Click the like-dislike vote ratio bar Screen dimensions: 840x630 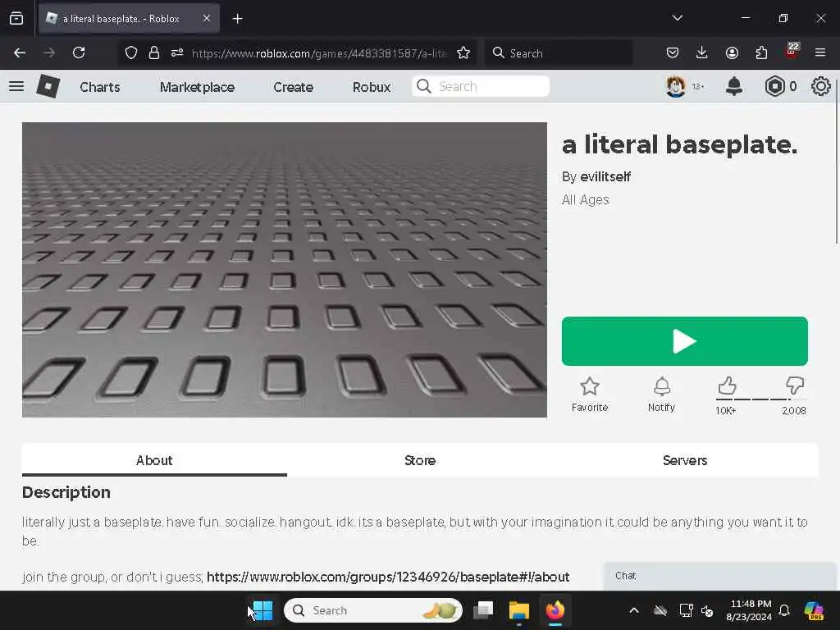(760, 399)
